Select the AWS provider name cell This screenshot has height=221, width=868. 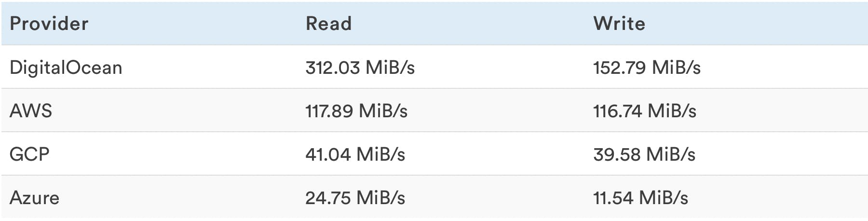click(x=31, y=111)
